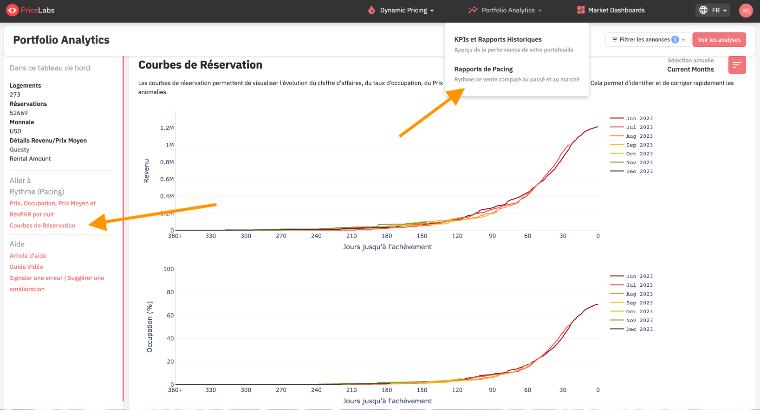Toggle Dec 2023 in Occupation chart legend

[x=632, y=329]
